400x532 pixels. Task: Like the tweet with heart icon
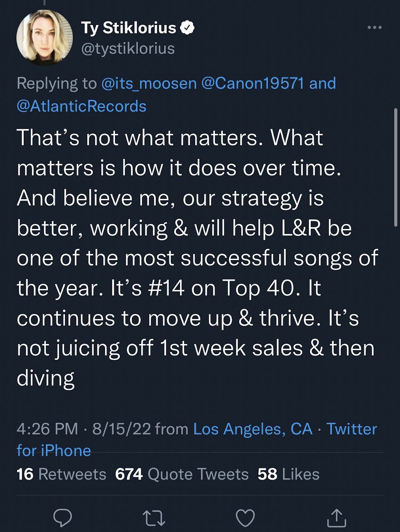click(245, 517)
